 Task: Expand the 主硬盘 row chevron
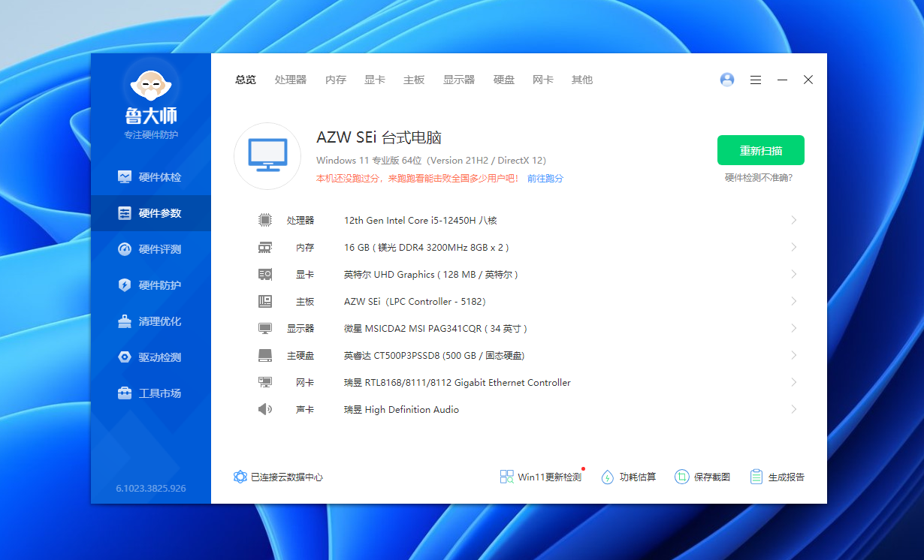point(794,356)
